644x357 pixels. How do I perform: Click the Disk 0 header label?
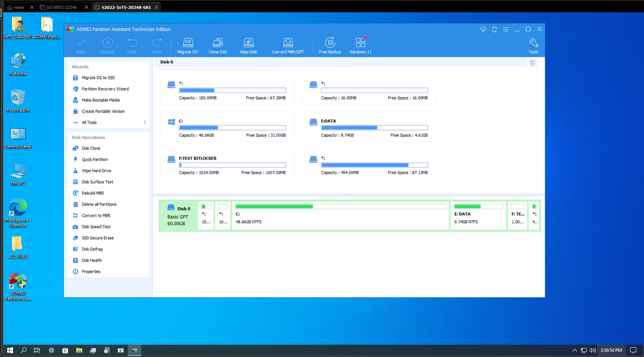[167, 62]
